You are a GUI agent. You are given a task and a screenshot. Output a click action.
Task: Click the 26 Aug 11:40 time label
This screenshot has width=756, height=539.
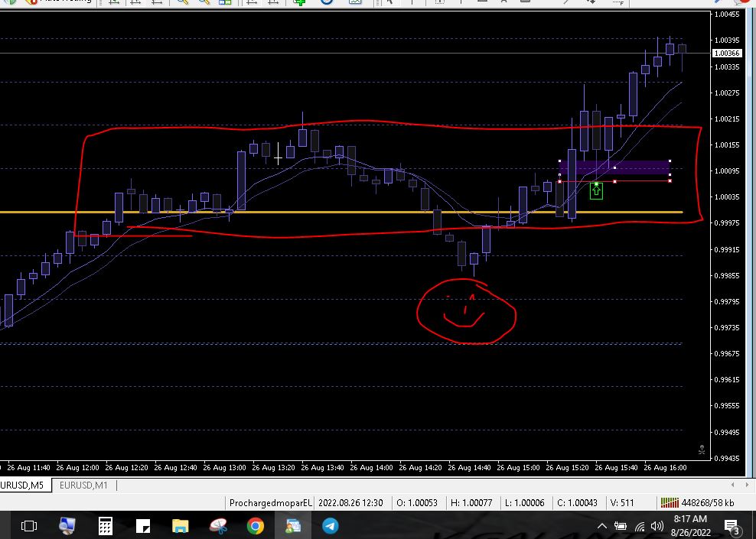28,467
